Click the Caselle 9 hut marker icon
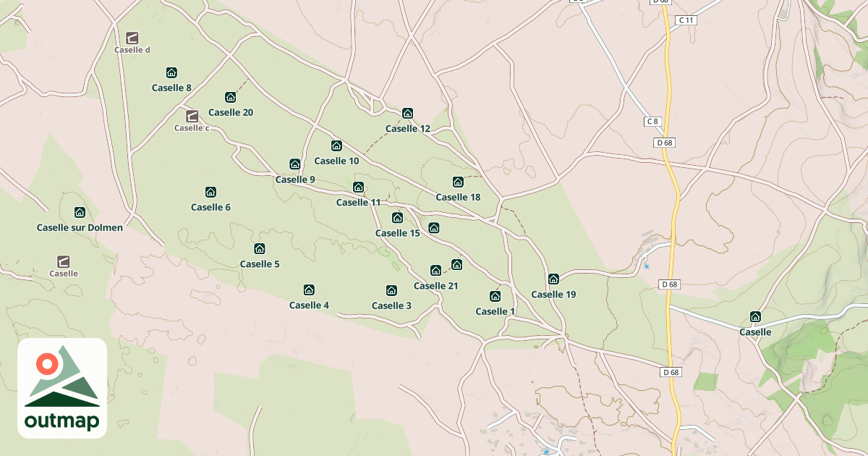The image size is (868, 456). pyautogui.click(x=294, y=164)
